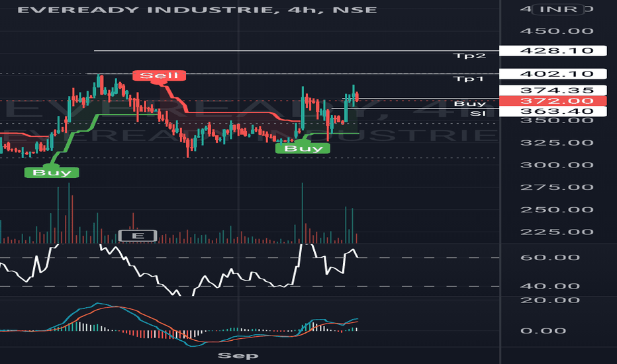This screenshot has height=364, width=617.
Task: Select the 363.40 stop-loss price label
Action: click(x=553, y=111)
